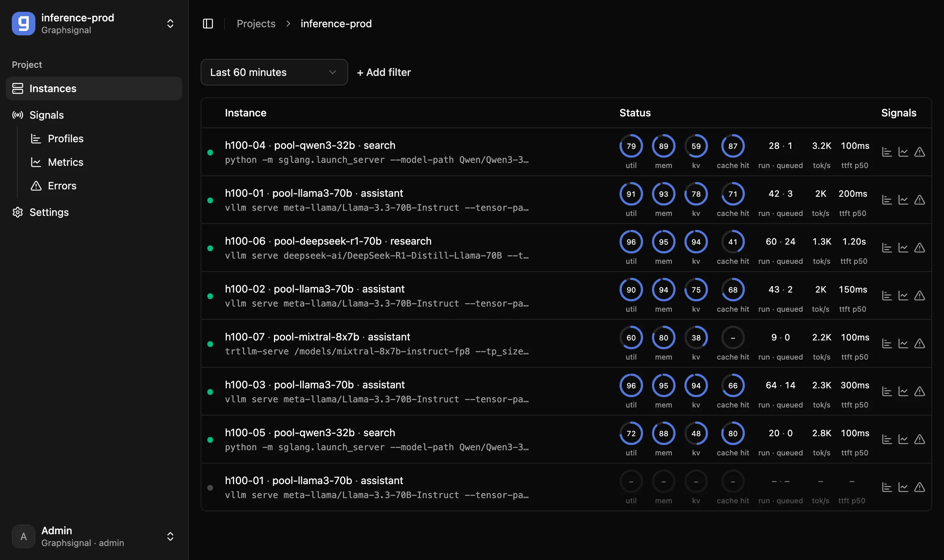Open profiles for h100-03 row
This screenshot has height=560, width=944.
pyautogui.click(x=886, y=391)
